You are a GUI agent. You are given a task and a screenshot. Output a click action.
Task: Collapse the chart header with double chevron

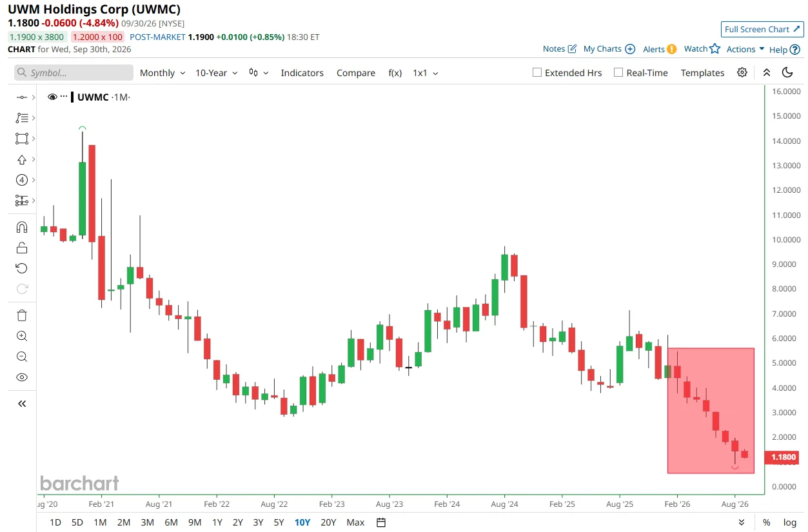click(x=767, y=72)
